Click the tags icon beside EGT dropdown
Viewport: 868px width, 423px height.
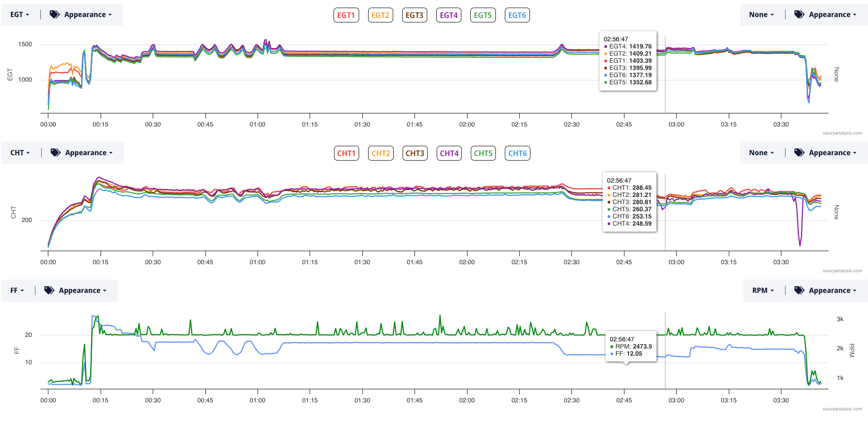tap(55, 14)
